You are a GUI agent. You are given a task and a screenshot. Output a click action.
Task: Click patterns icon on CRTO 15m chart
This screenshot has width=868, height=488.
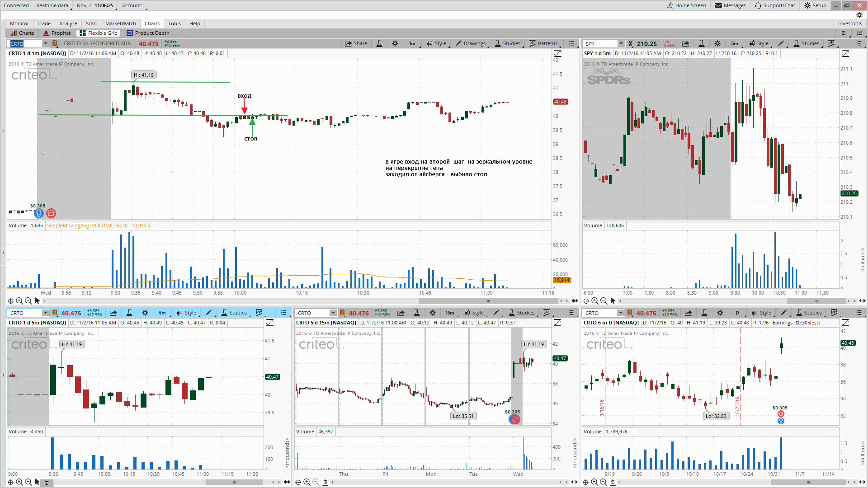[546, 313]
